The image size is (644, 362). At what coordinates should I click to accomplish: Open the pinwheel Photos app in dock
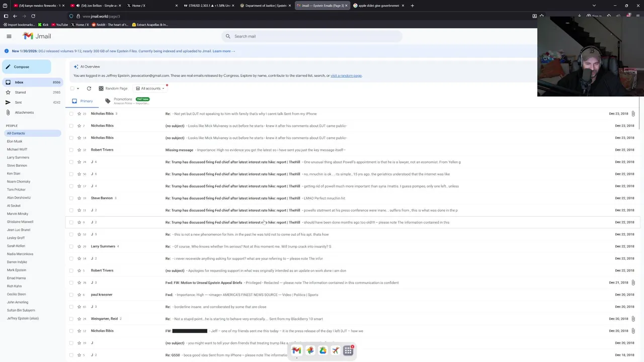310,350
